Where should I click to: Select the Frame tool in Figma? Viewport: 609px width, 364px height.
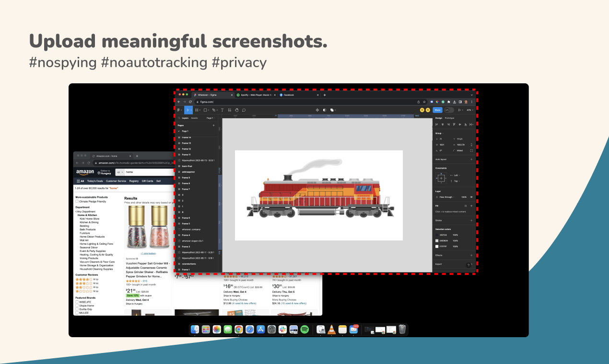[x=197, y=110]
